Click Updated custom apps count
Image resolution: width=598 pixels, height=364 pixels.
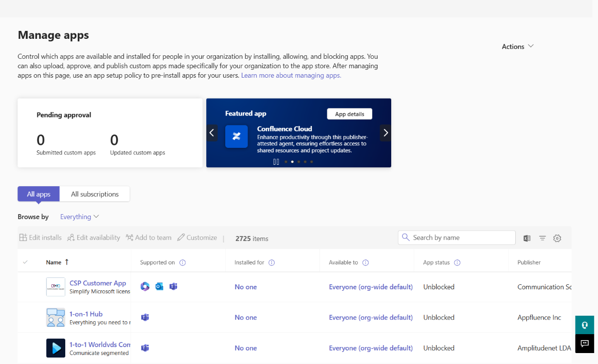(114, 139)
